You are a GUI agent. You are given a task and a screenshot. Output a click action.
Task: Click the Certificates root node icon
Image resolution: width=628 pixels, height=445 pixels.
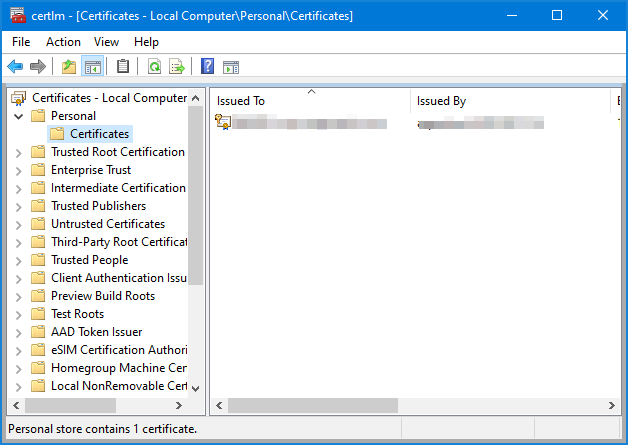tap(18, 98)
